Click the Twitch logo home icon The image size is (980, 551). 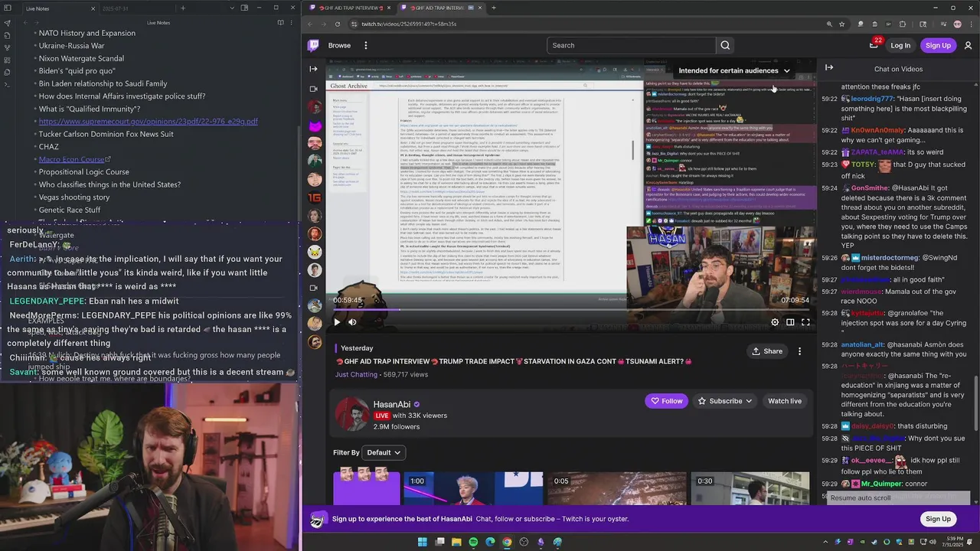click(x=313, y=45)
